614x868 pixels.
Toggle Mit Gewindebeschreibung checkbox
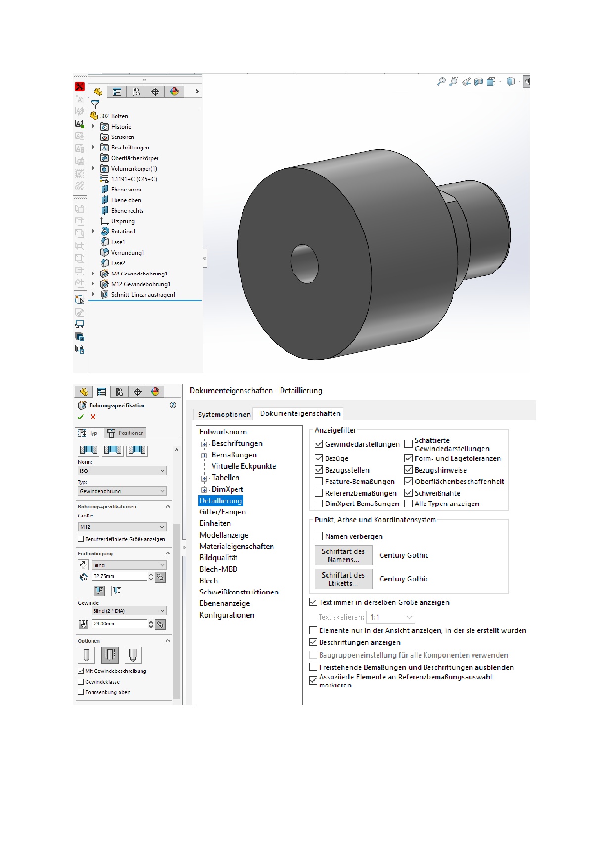point(81,671)
